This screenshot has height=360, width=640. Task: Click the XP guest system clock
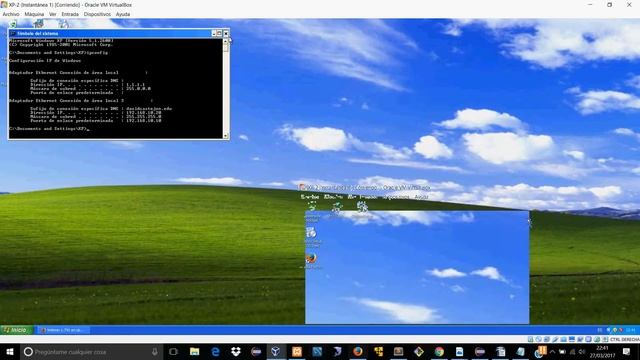(631, 330)
